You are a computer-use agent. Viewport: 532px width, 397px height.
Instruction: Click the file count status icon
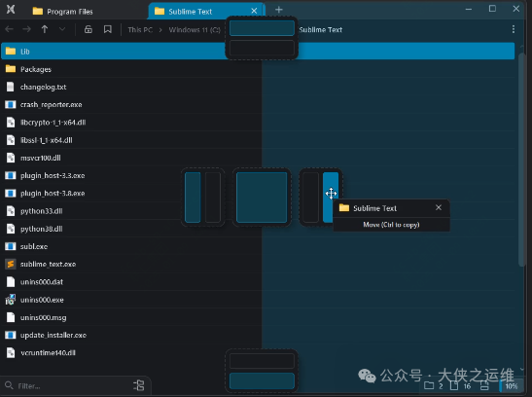(454, 385)
